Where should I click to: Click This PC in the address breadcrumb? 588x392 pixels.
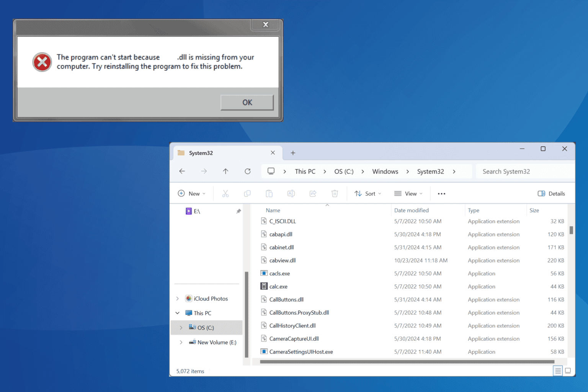(305, 171)
